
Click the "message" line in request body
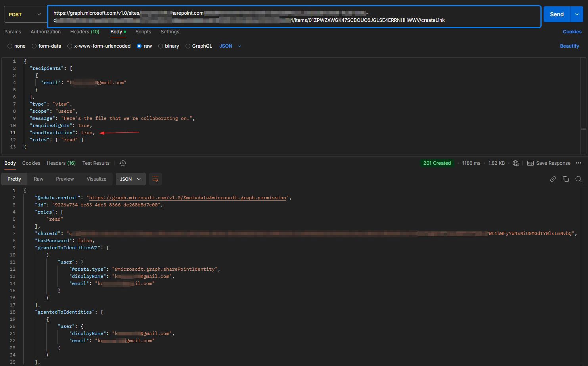tap(112, 118)
